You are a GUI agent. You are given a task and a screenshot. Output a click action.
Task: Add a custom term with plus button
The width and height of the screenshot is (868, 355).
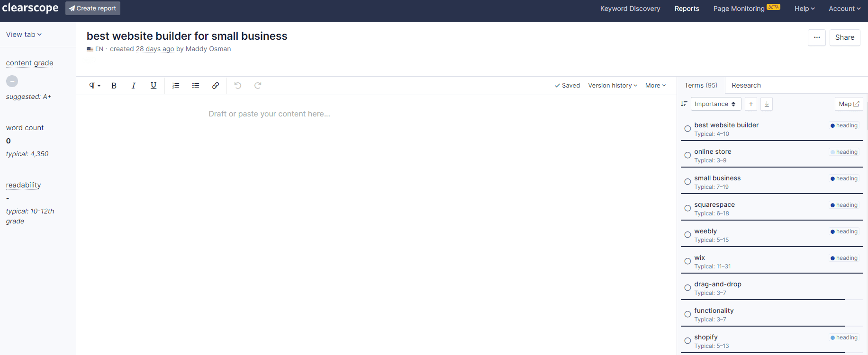[751, 104]
